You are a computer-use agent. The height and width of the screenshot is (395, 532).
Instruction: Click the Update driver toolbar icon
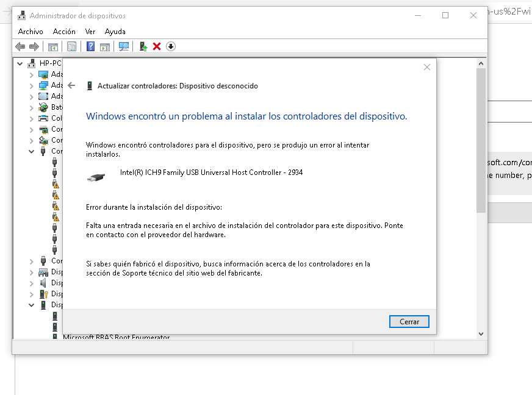[143, 46]
